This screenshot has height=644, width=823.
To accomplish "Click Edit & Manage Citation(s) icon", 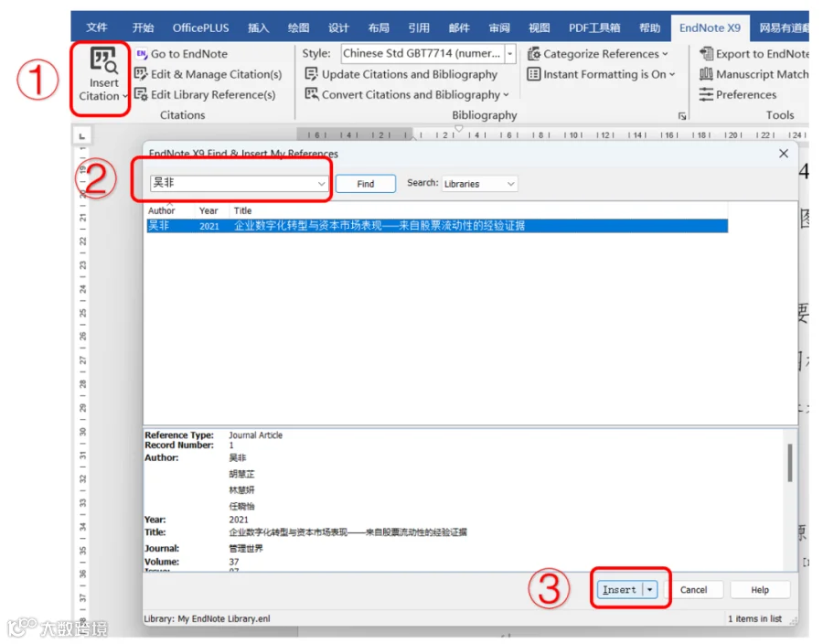I will point(141,74).
